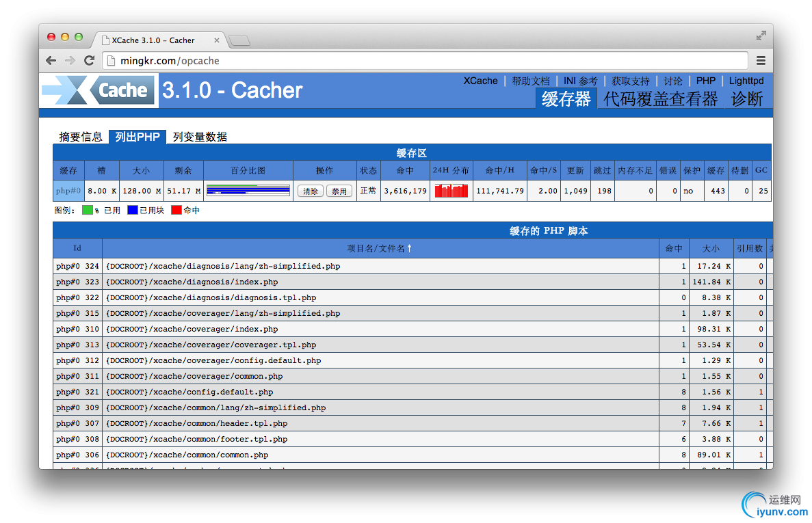
Task: Open the INI 参考 link
Action: (x=581, y=81)
